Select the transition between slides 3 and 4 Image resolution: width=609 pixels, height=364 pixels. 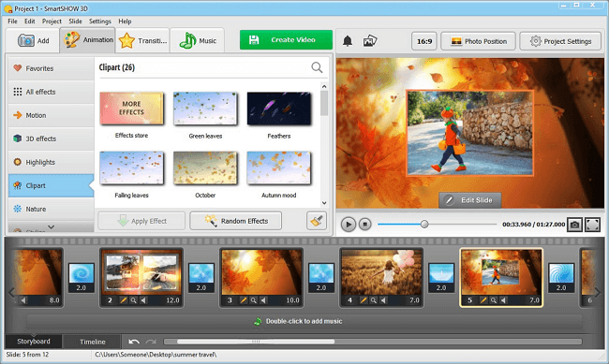point(321,278)
